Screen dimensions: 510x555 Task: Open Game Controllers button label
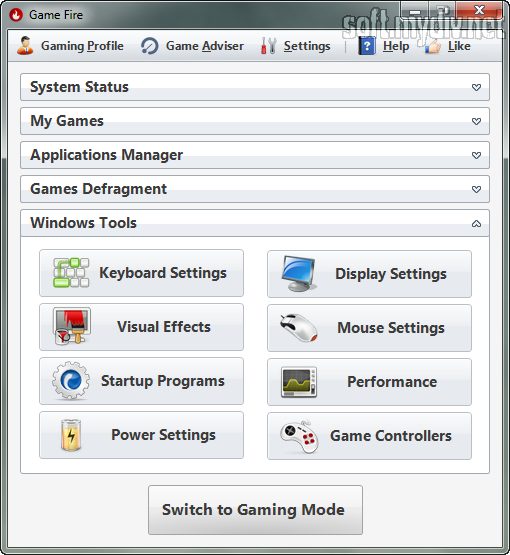tap(391, 436)
